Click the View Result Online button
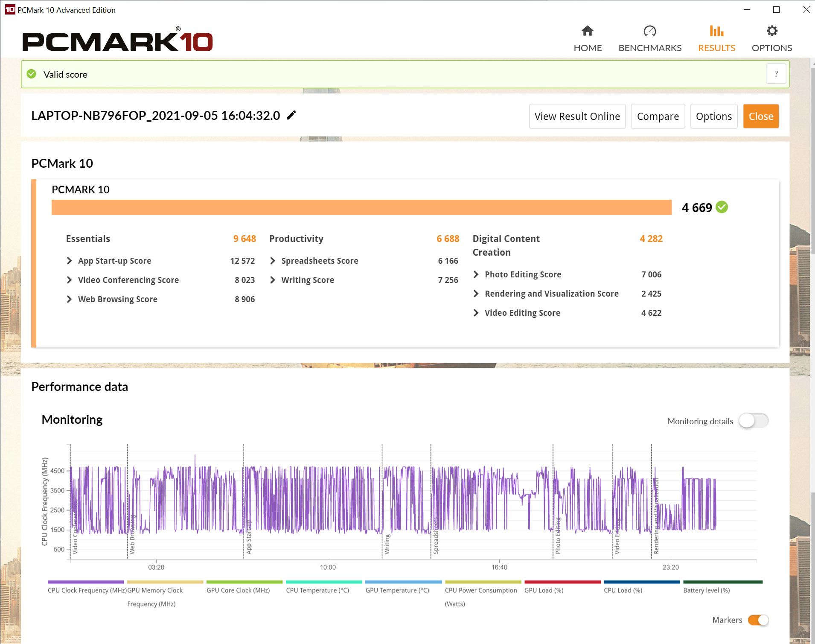The height and width of the screenshot is (644, 815). click(x=577, y=116)
